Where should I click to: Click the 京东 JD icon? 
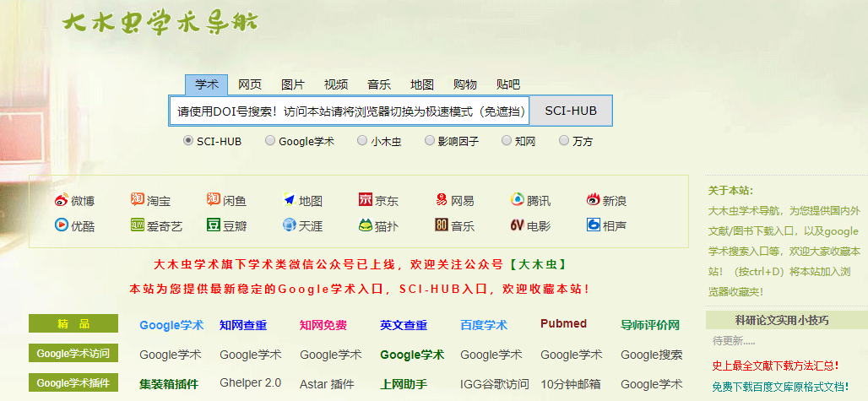click(366, 199)
